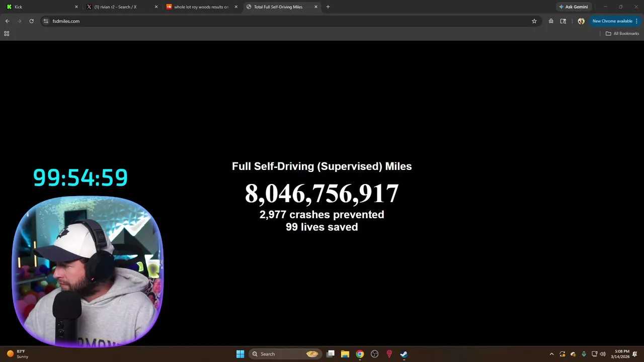Image resolution: width=644 pixels, height=362 pixels.
Task: Open the sync tray icon
Action: (x=562, y=354)
